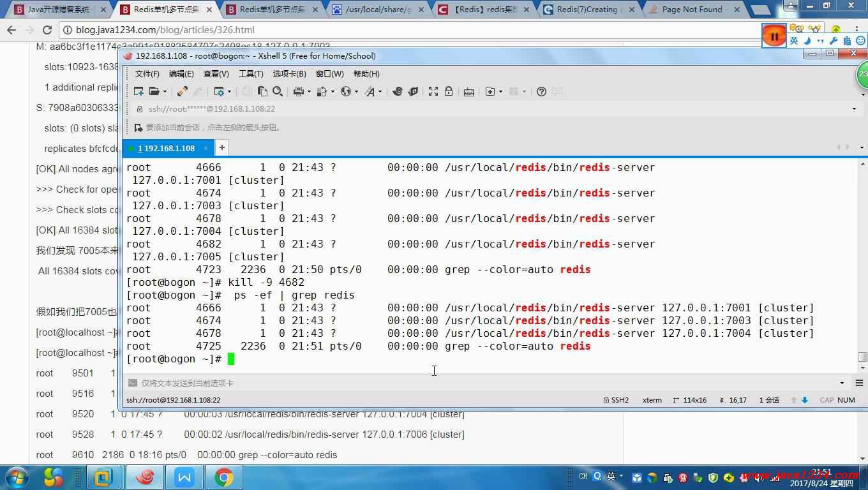This screenshot has height=490, width=868.
Task: Click the terminal line kill -9 4682
Action: click(x=266, y=282)
